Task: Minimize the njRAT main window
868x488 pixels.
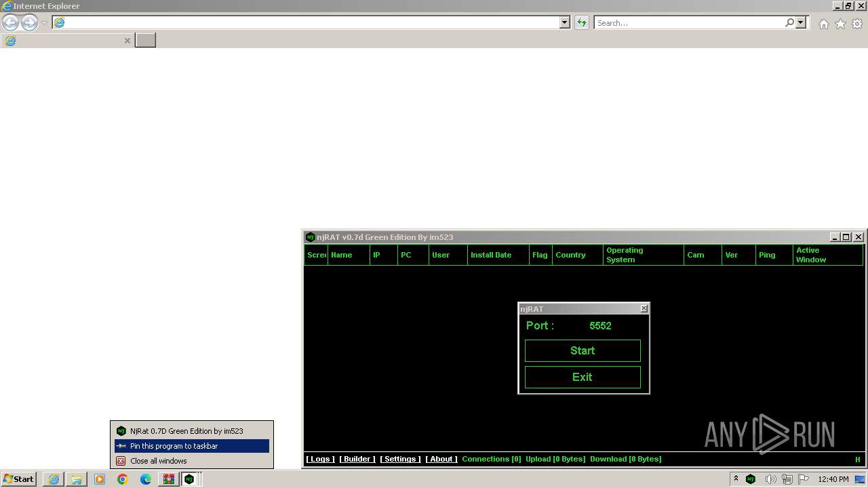Action: coord(835,237)
